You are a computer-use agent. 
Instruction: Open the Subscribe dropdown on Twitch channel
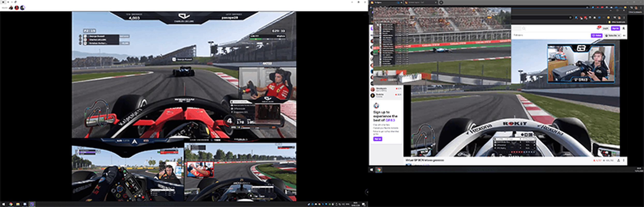tap(612, 35)
